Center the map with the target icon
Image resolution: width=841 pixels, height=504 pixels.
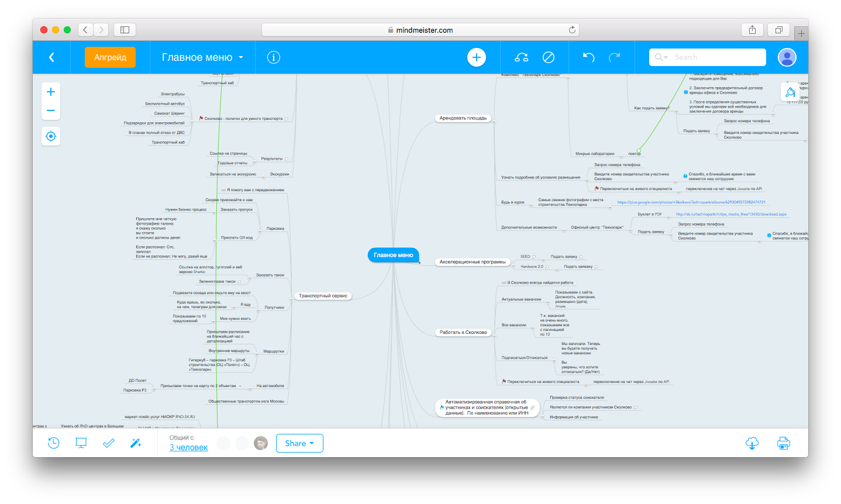pos(51,136)
